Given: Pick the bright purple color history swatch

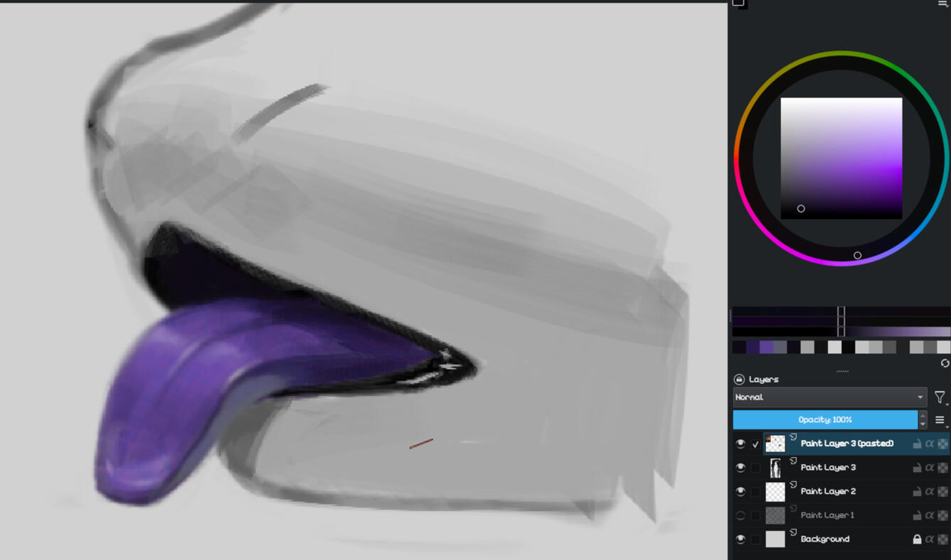Looking at the screenshot, I should tap(766, 348).
